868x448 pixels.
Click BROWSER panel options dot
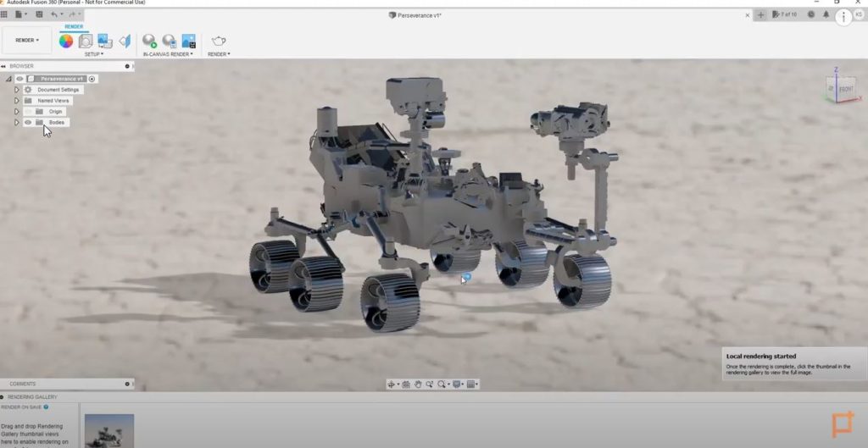(127, 66)
